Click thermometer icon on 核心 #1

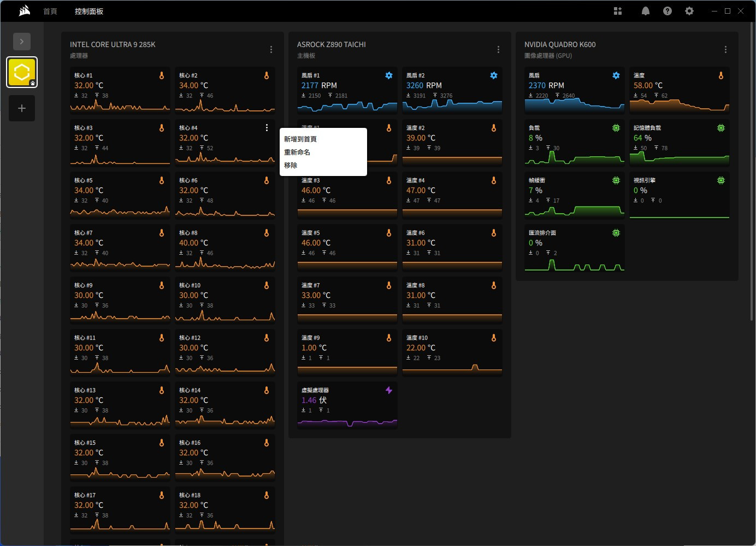coord(162,75)
